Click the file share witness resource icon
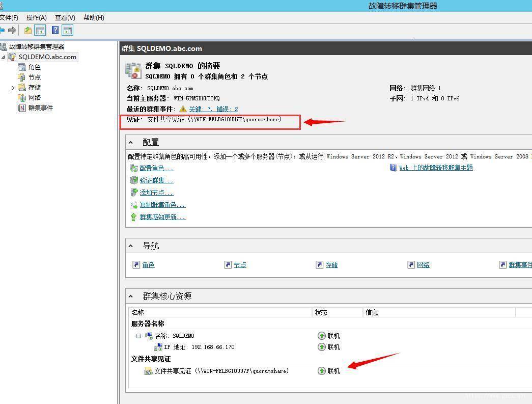532x404 pixels. click(148, 371)
